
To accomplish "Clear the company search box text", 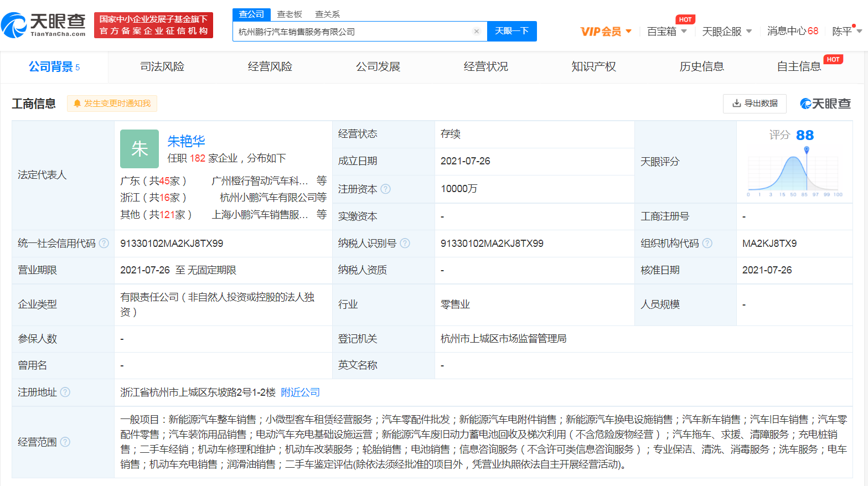I will pyautogui.click(x=476, y=32).
